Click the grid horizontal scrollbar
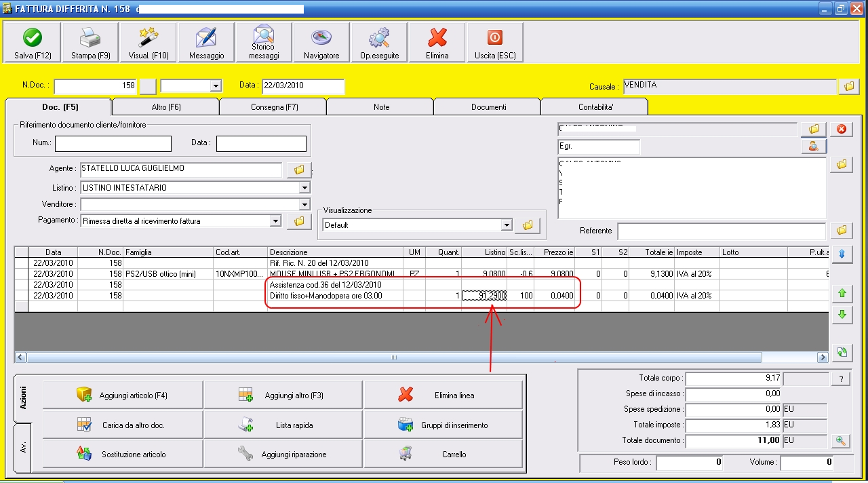This screenshot has width=868, height=483. coord(421,358)
